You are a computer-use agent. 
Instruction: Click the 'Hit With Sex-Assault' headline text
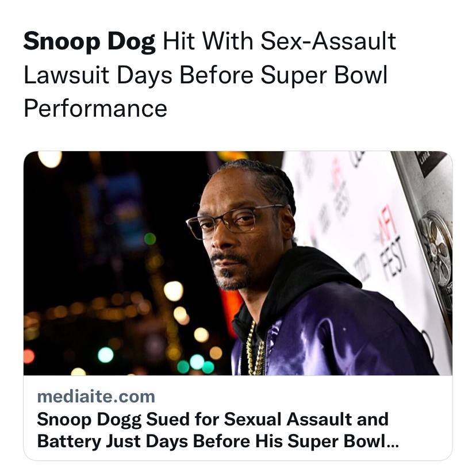279,41
